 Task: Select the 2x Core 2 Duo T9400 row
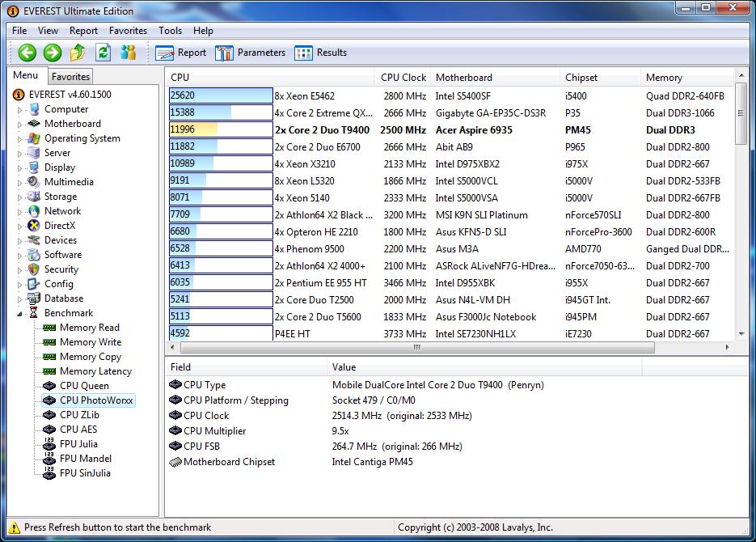click(x=451, y=129)
